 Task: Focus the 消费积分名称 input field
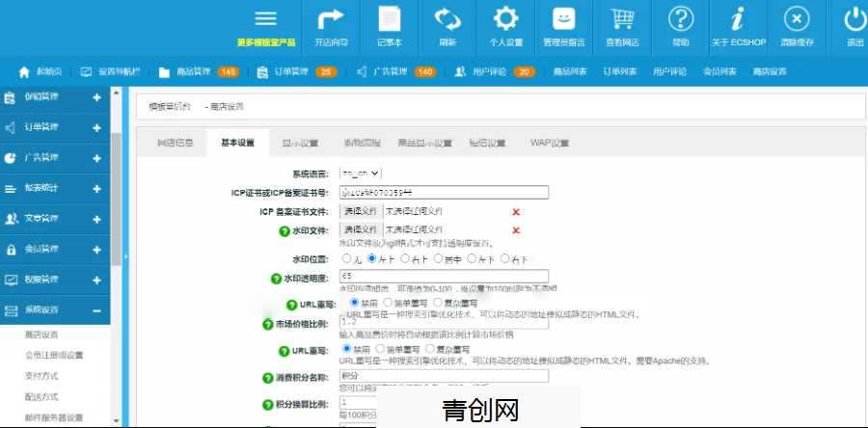(x=444, y=376)
